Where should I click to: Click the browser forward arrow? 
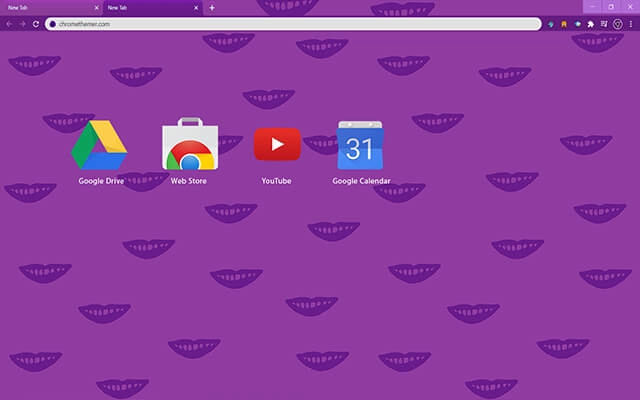(22, 24)
